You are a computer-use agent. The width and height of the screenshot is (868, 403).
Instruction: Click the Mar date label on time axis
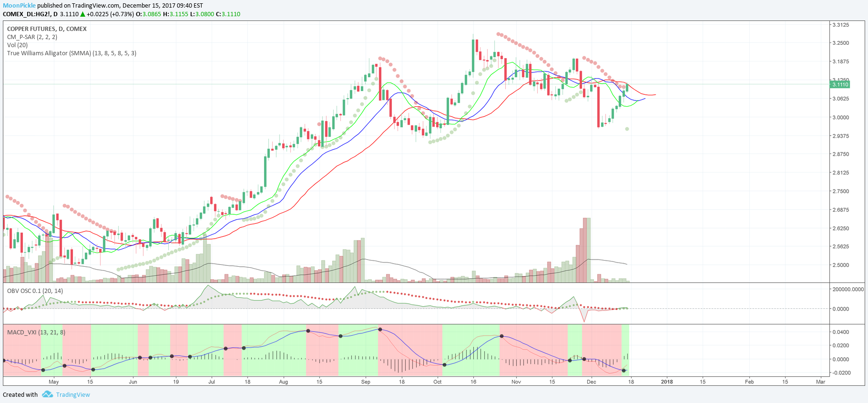[820, 382]
